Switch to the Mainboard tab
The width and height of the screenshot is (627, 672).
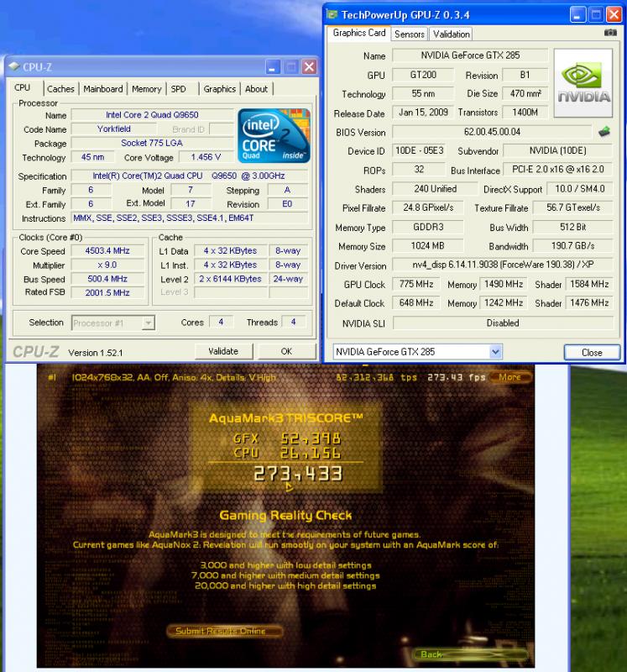pos(102,89)
